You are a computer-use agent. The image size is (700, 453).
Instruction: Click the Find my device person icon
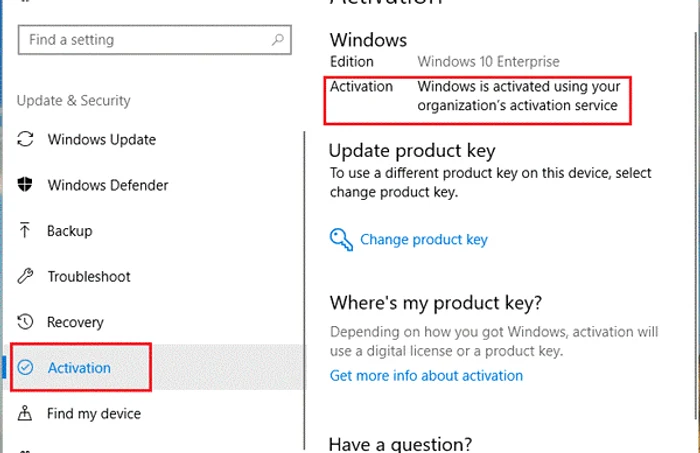point(25,413)
